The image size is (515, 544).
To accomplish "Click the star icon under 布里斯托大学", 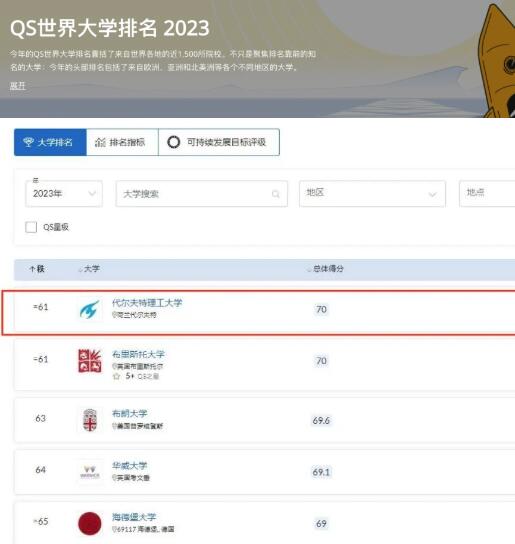I will pyautogui.click(x=117, y=376).
